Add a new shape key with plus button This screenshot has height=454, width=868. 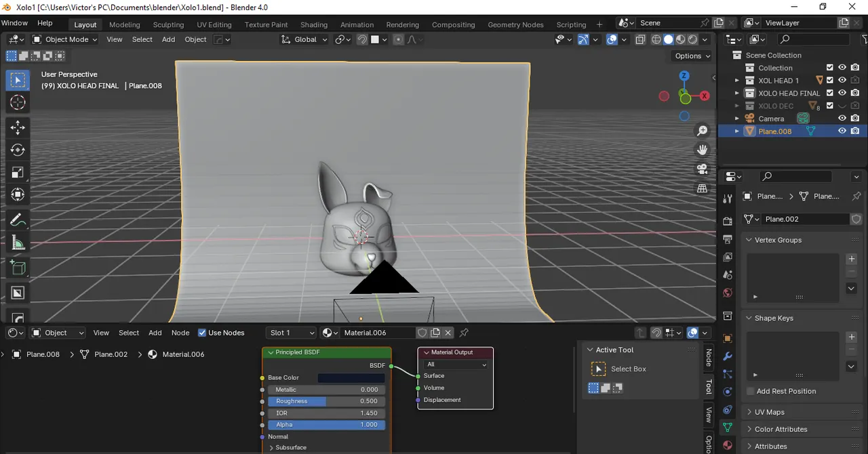852,337
